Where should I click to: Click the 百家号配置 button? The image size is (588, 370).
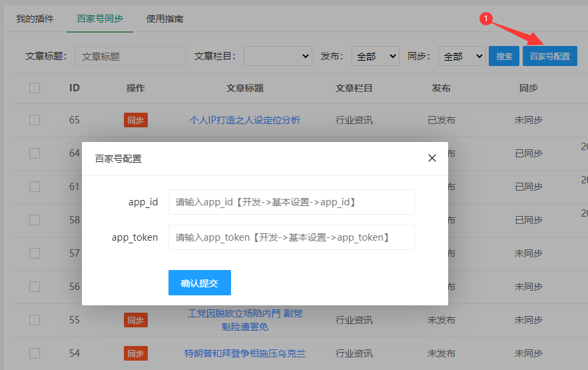click(550, 56)
